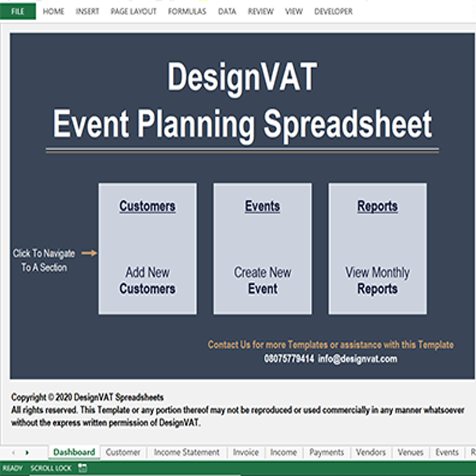Click the info@designvat.com email address
The height and width of the screenshot is (476, 476).
click(357, 359)
